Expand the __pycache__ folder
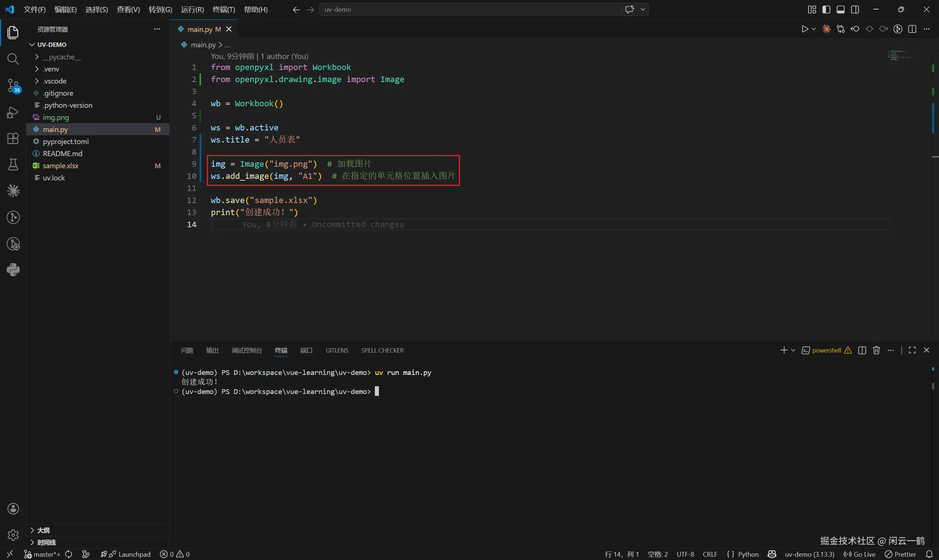 tap(61, 57)
